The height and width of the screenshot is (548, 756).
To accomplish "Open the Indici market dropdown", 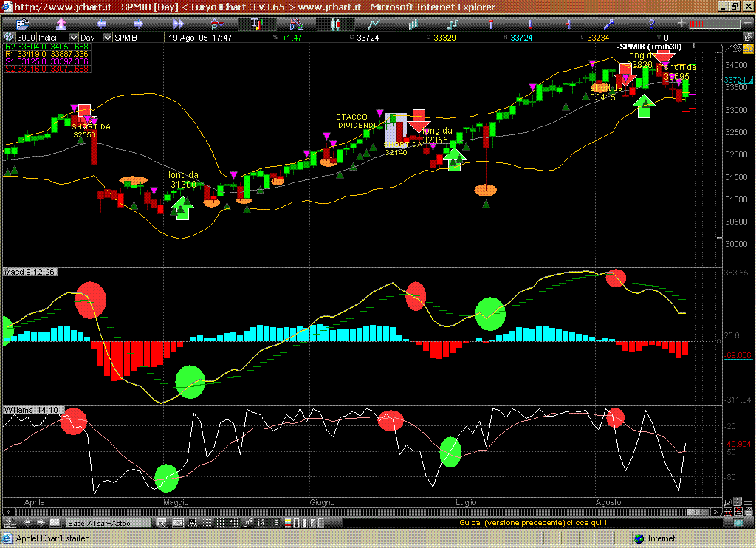I will [x=73, y=38].
